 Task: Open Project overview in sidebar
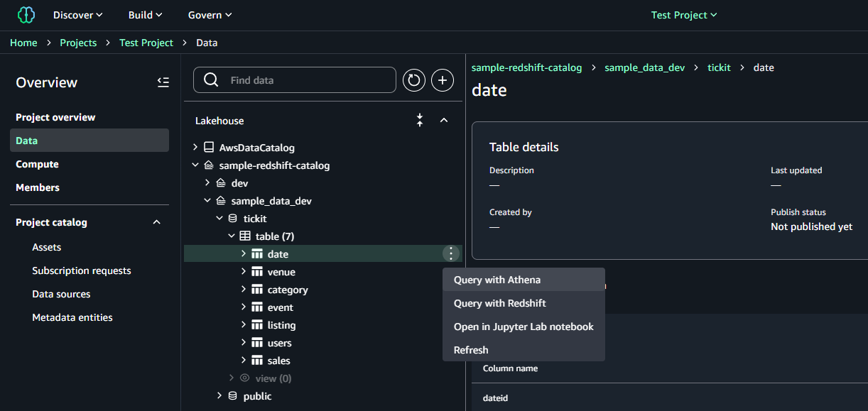coord(55,117)
